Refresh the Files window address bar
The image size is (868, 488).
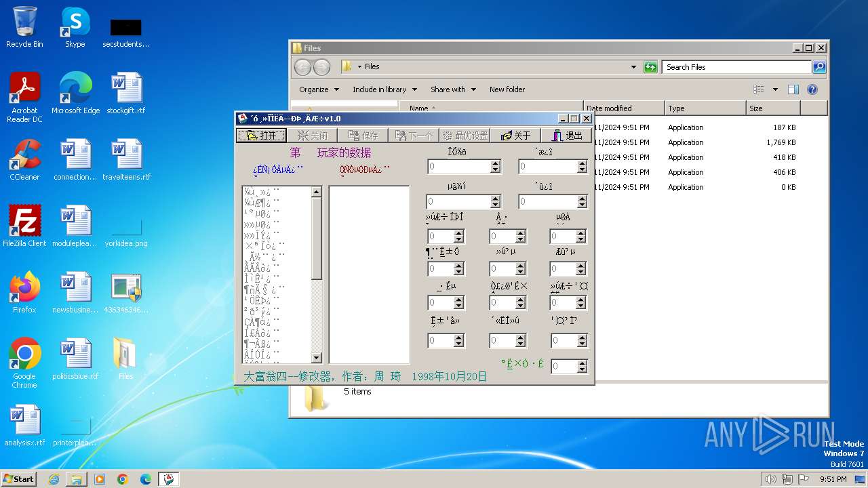click(650, 67)
